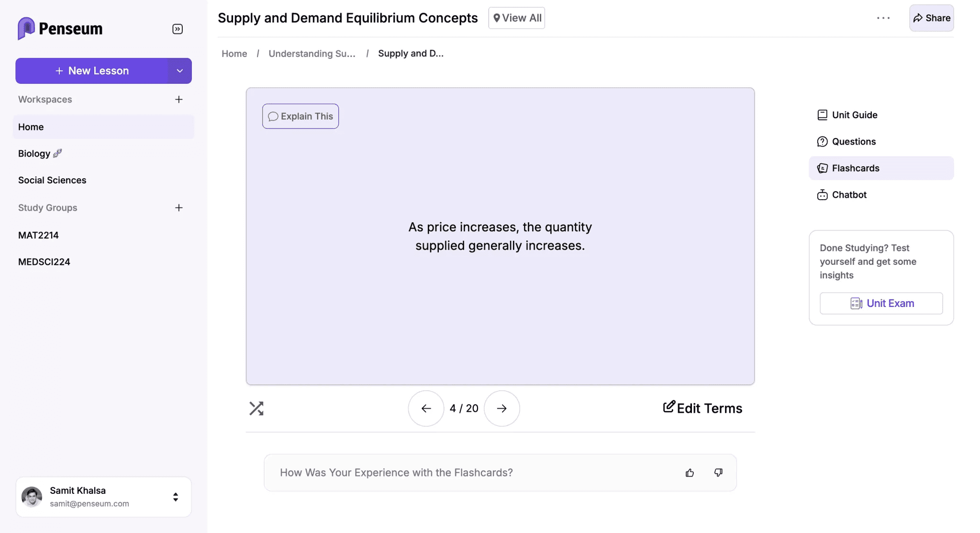
Task: Click the Penseum logo
Action: tap(60, 29)
